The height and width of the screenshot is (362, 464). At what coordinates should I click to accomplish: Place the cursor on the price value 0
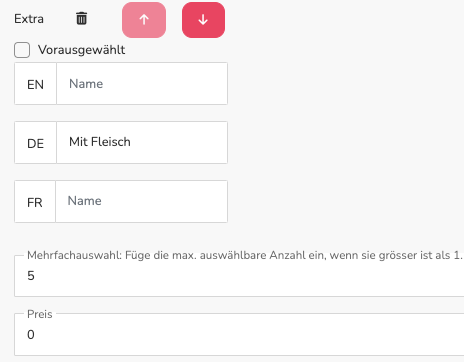pyautogui.click(x=31, y=334)
